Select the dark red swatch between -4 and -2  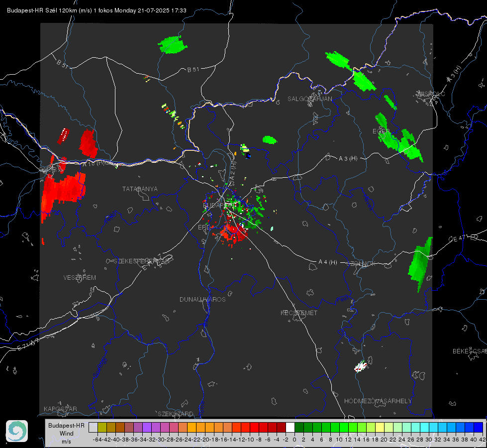point(282,427)
